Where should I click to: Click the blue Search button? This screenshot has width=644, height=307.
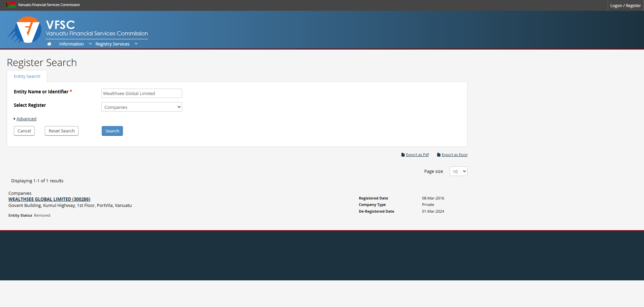[112, 131]
